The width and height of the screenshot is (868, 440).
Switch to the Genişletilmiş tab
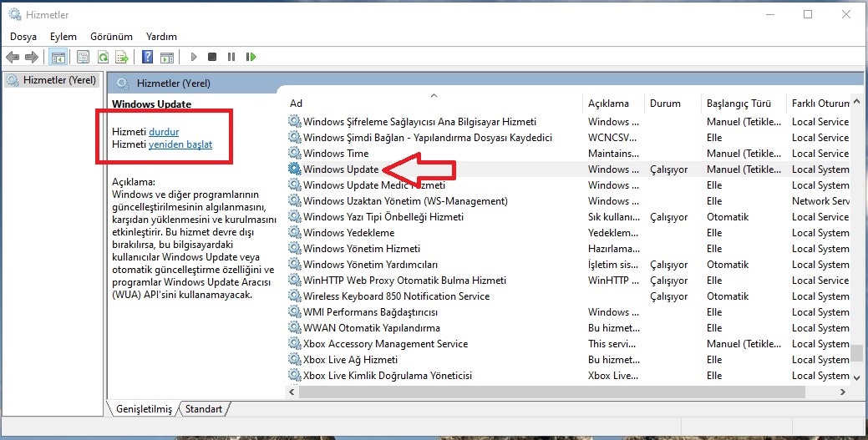144,409
